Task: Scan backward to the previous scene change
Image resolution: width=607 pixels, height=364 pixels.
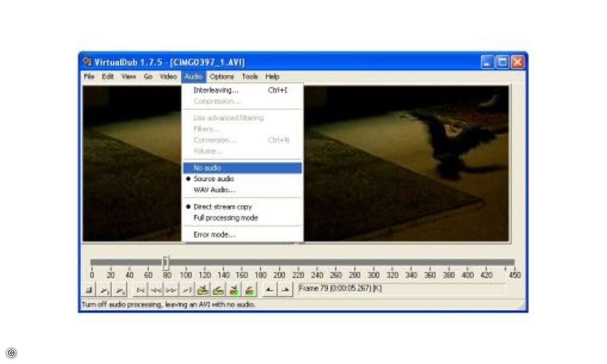Action: 234,290
